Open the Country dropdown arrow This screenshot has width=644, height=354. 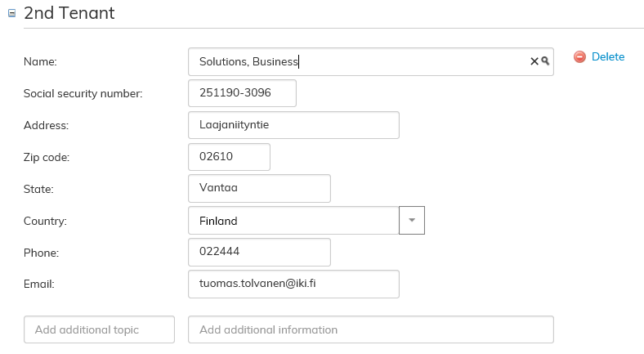pos(412,221)
